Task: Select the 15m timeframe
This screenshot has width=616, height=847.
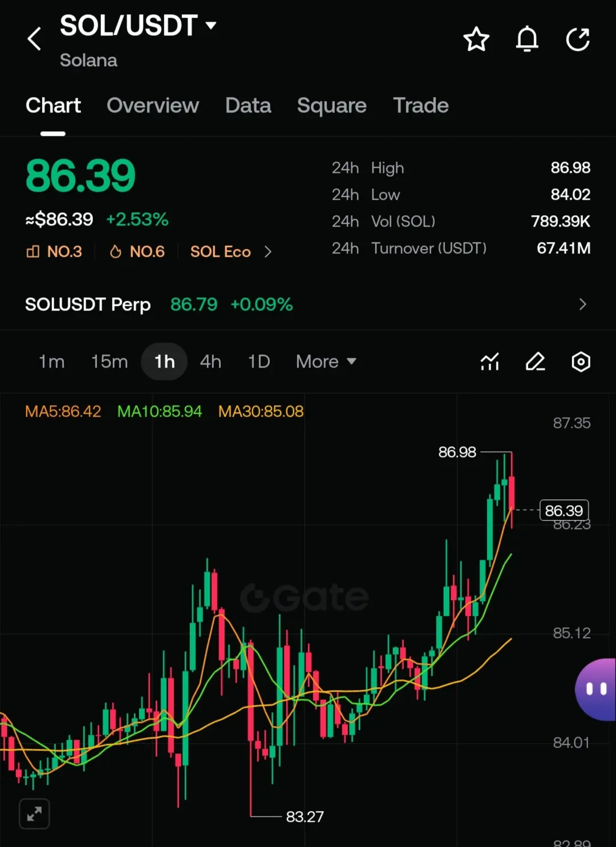Action: pyautogui.click(x=110, y=362)
